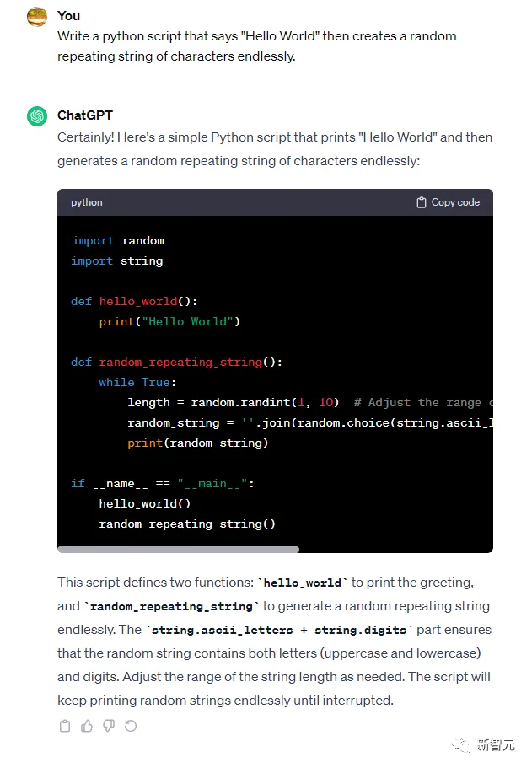Click the python language label
532x768 pixels.
point(87,202)
